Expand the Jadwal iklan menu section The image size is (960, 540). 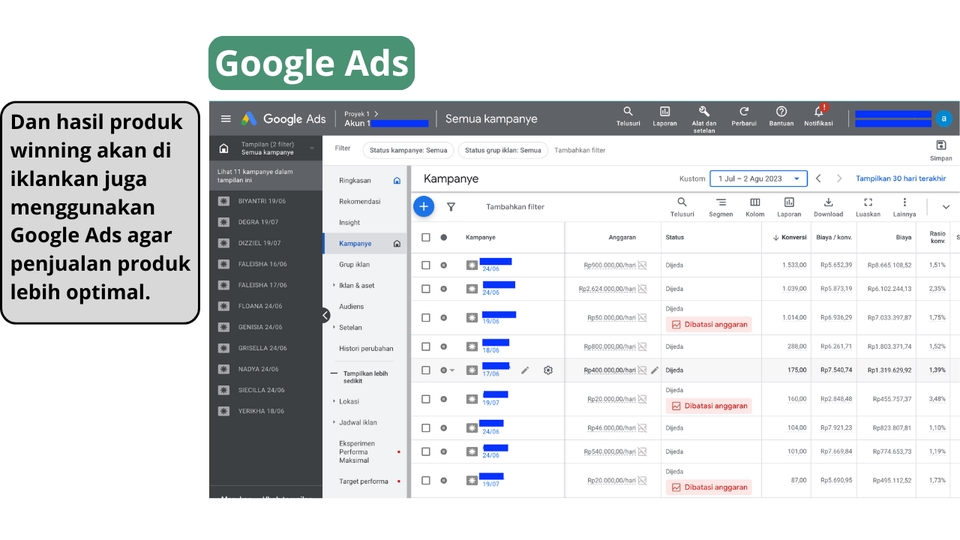[x=334, y=422]
